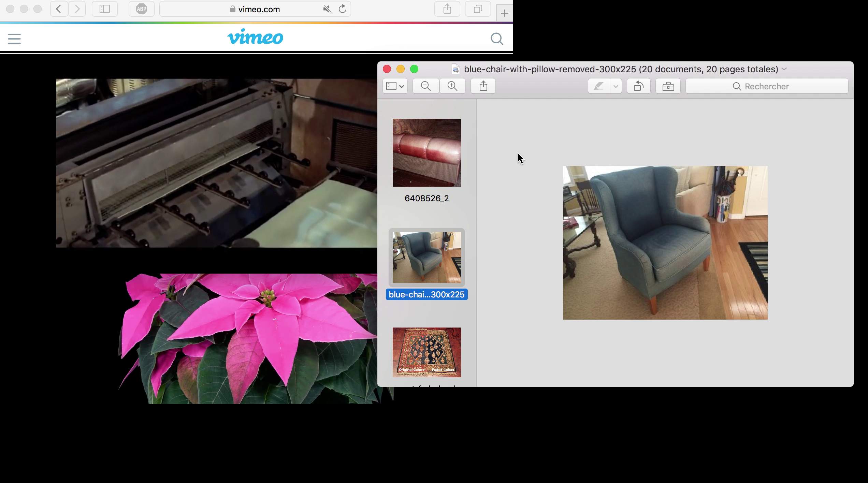Unmute the Safari tab audio
Image resolution: width=868 pixels, height=483 pixels.
[327, 9]
